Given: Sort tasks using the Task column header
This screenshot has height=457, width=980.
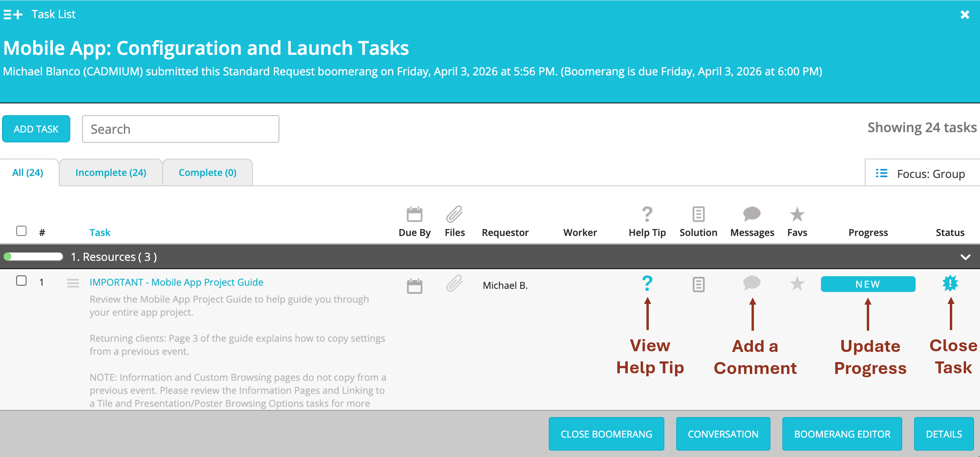Looking at the screenshot, I should (100, 232).
